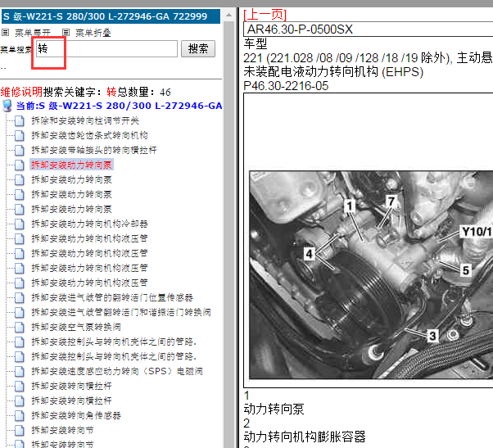This screenshot has width=493, height=448.
Task: Click the 菜单展开 expand-menu icon
Action: (6, 33)
